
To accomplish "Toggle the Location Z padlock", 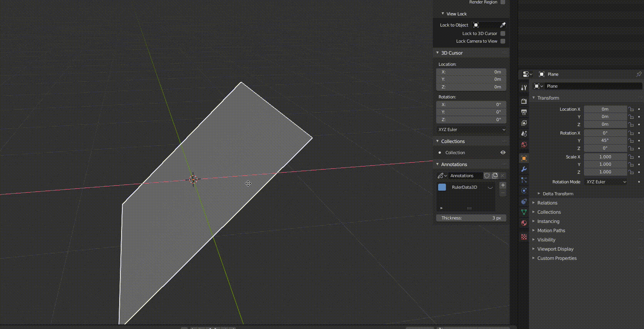I will 631,125.
